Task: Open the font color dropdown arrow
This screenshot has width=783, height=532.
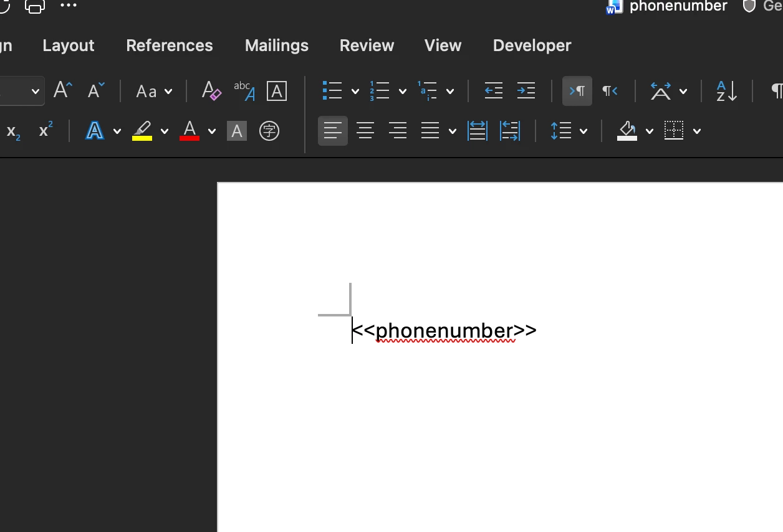Action: [x=212, y=131]
